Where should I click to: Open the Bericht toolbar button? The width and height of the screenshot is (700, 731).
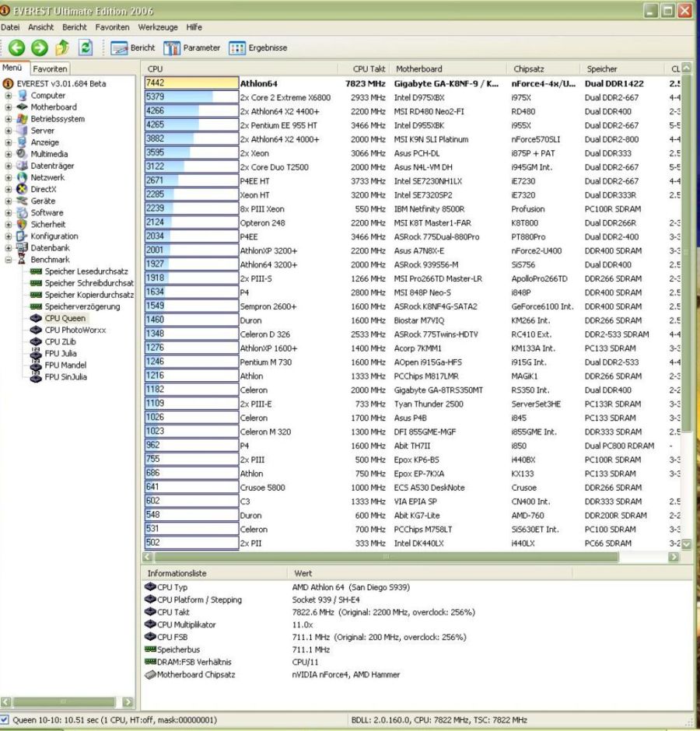132,48
